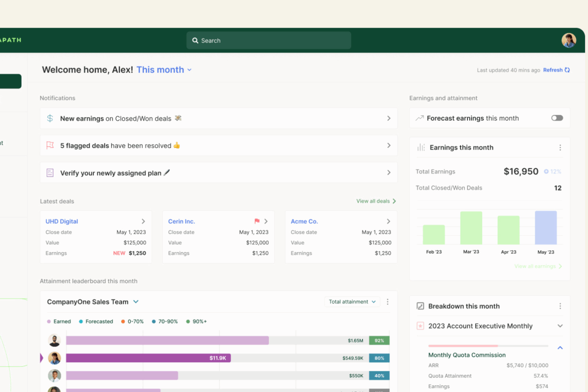The image size is (588, 392).
Task: Toggle the Earned legend item
Action: (x=59, y=322)
